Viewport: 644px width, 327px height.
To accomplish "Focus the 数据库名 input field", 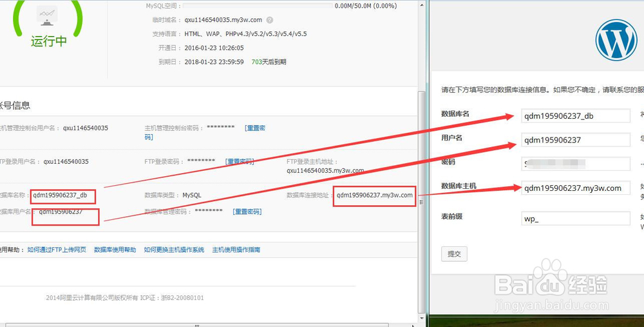I will 575,116.
